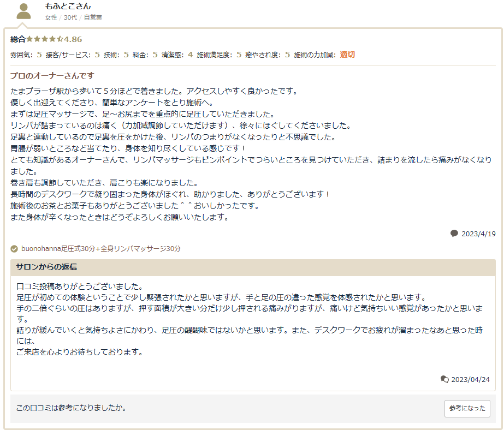Click the checkmark icon before buonohanna menu
504x430 pixels.
14,249
